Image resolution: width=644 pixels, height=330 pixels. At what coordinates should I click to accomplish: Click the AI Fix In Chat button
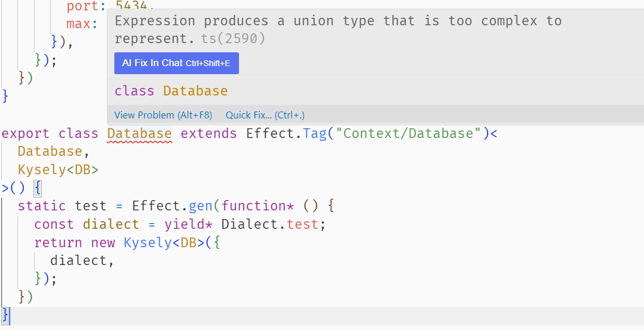tap(176, 63)
